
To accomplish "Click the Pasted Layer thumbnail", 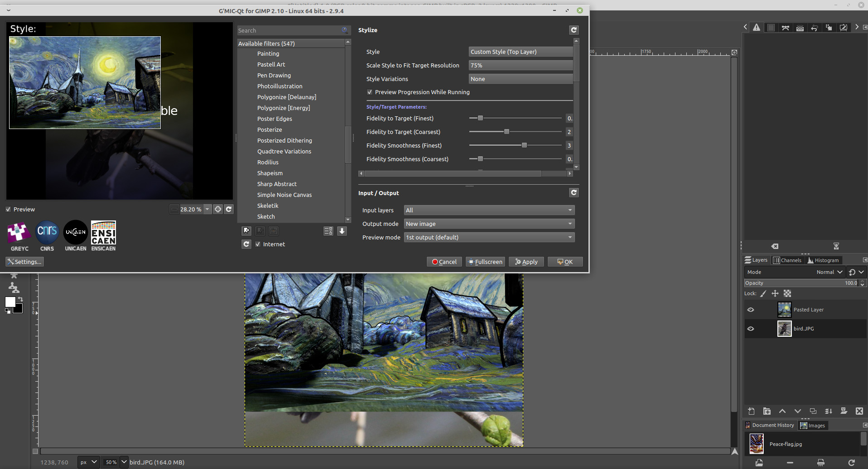I will pyautogui.click(x=784, y=310).
